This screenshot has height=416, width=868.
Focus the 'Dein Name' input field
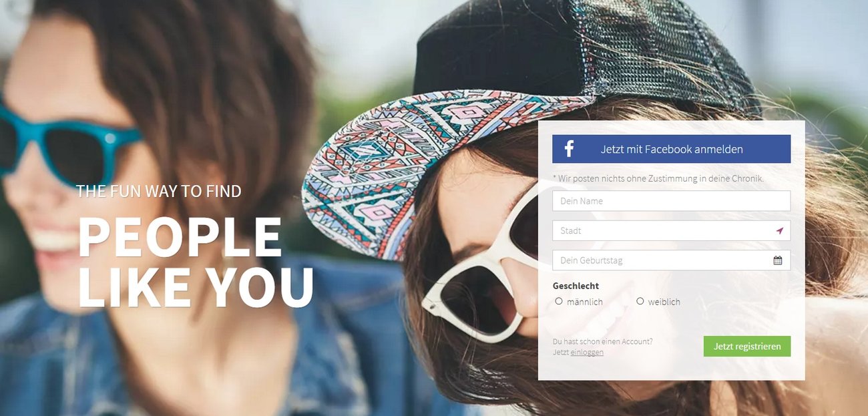(x=671, y=201)
